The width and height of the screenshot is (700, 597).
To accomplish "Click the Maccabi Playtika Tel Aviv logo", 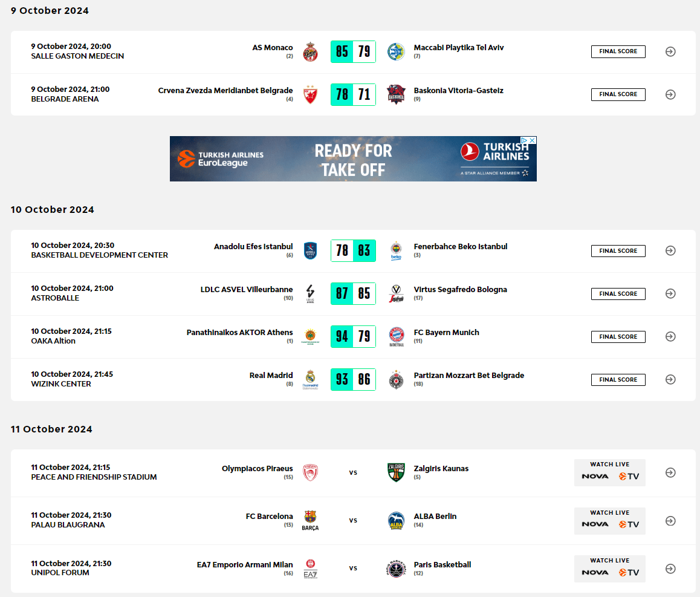I will click(396, 51).
